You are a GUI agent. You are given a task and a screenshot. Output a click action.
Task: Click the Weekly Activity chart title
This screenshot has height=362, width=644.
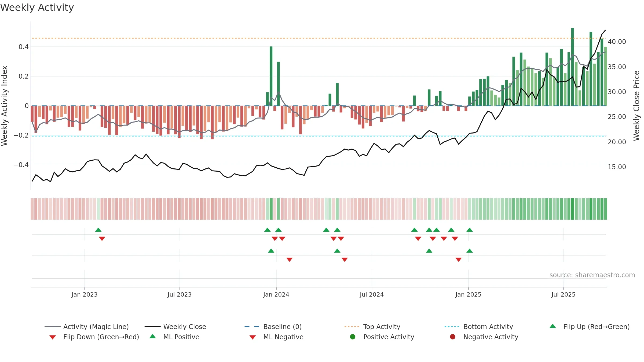(37, 8)
